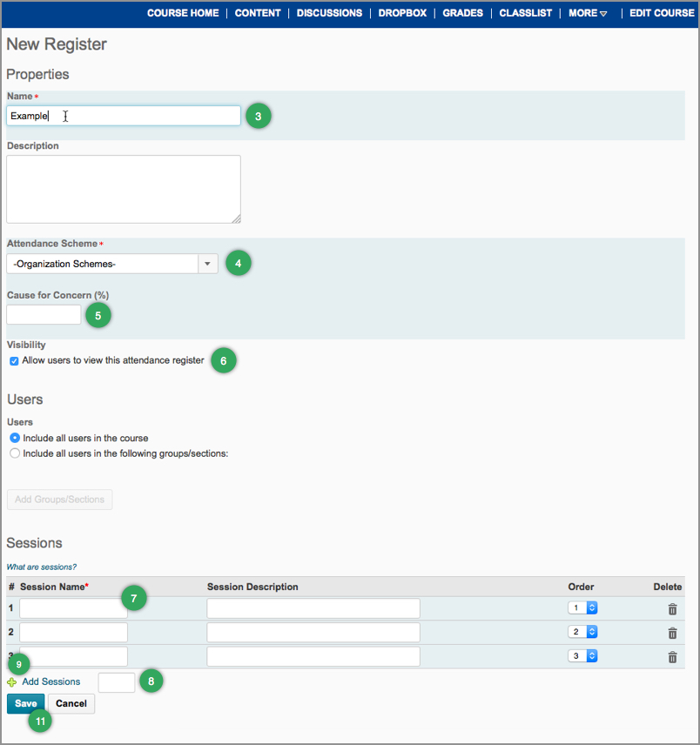Click the Description text area
This screenshot has width=700, height=745.
click(x=124, y=189)
